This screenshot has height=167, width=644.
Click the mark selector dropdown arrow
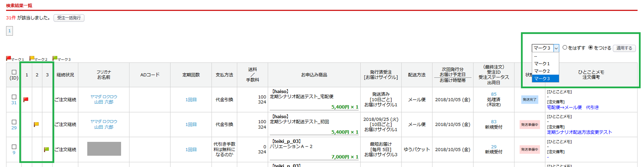click(556, 48)
